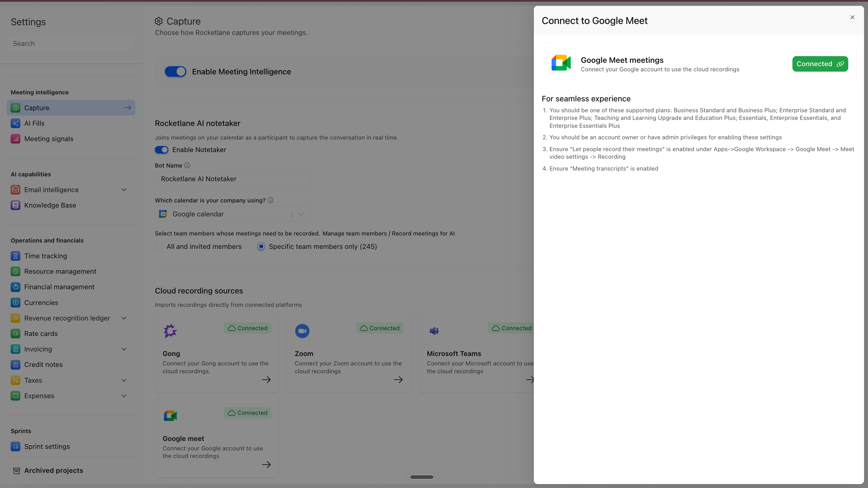
Task: Click the Connected badge on Zoom card
Action: pos(380,328)
